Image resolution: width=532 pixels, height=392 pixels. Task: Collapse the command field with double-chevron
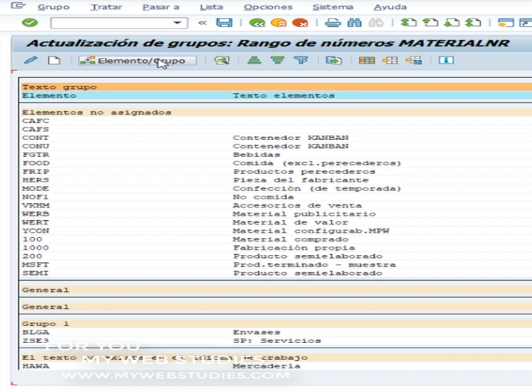(202, 23)
